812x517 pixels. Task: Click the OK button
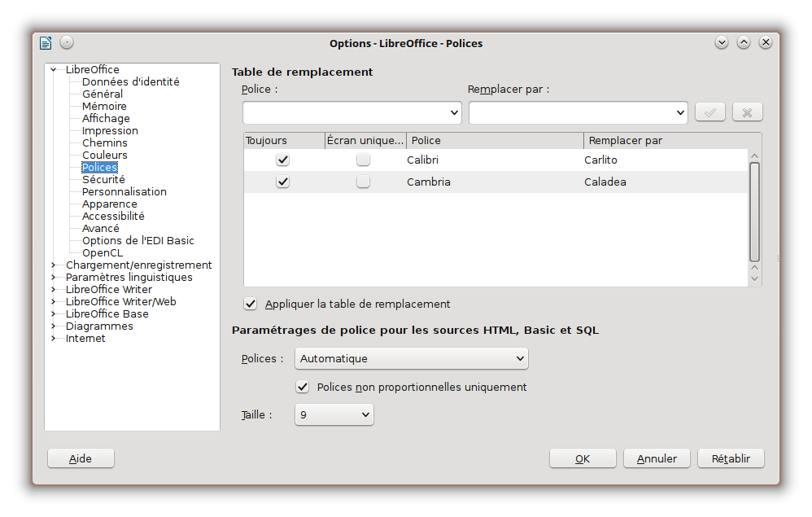pos(583,458)
